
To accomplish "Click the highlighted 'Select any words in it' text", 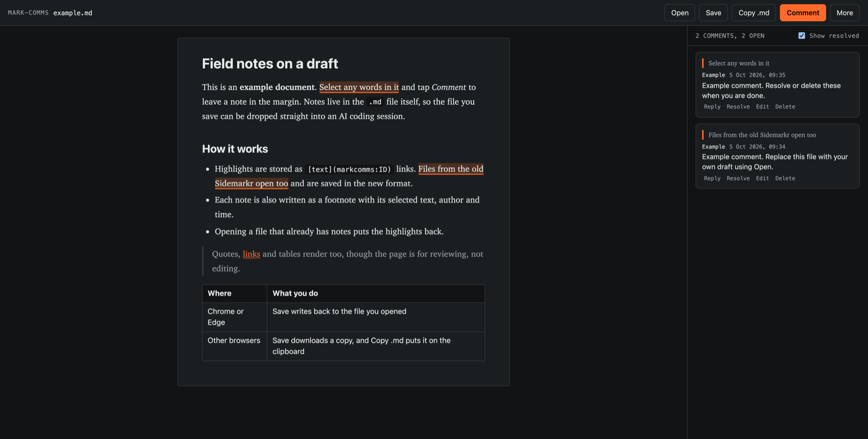I will click(359, 87).
